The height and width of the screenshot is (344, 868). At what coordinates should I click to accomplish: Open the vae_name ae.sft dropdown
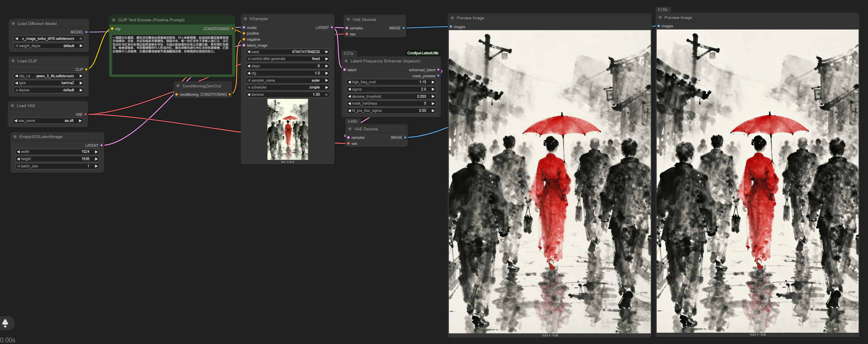coord(48,121)
